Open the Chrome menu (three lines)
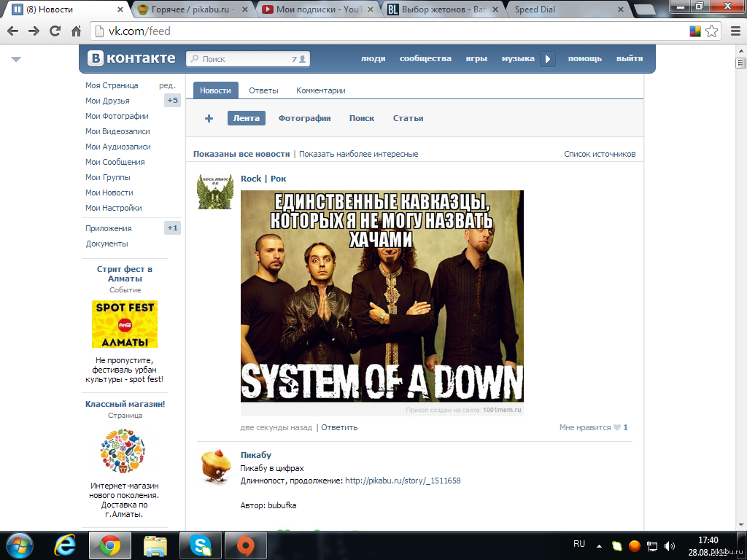 (x=735, y=31)
